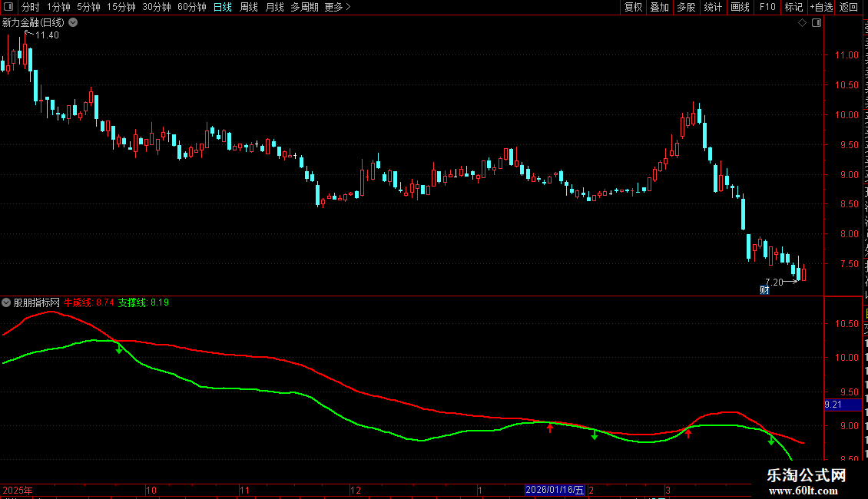Click the 返回 back button
868x499 pixels.
tap(849, 7)
